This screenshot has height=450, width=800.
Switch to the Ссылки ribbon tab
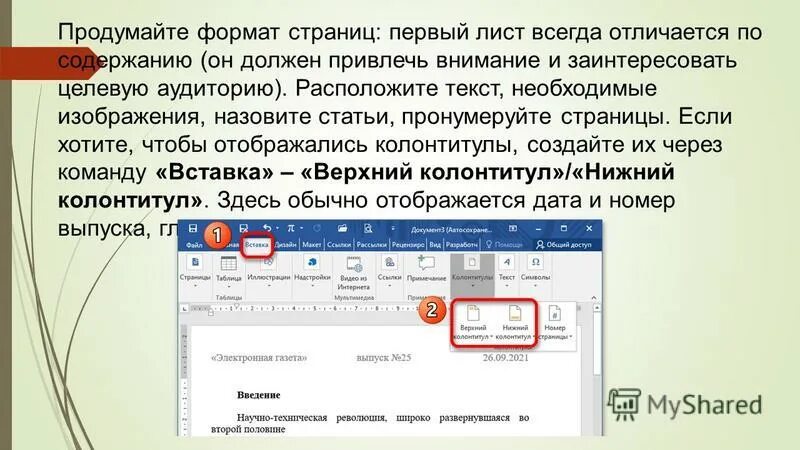coord(339,245)
